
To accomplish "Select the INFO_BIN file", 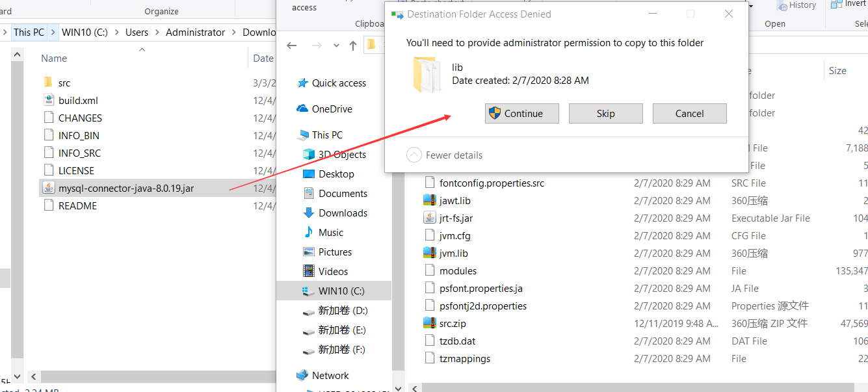I will click(79, 136).
